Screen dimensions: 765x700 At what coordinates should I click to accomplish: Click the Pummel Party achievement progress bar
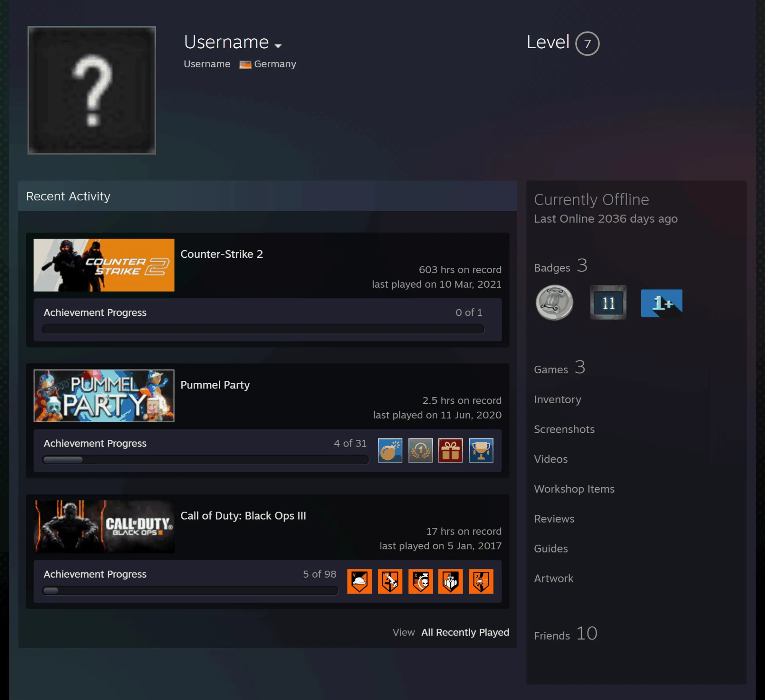click(205, 460)
